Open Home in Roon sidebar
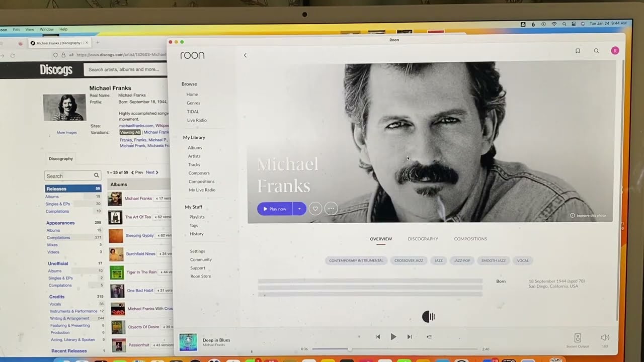Image resolution: width=644 pixels, height=362 pixels. click(x=192, y=95)
